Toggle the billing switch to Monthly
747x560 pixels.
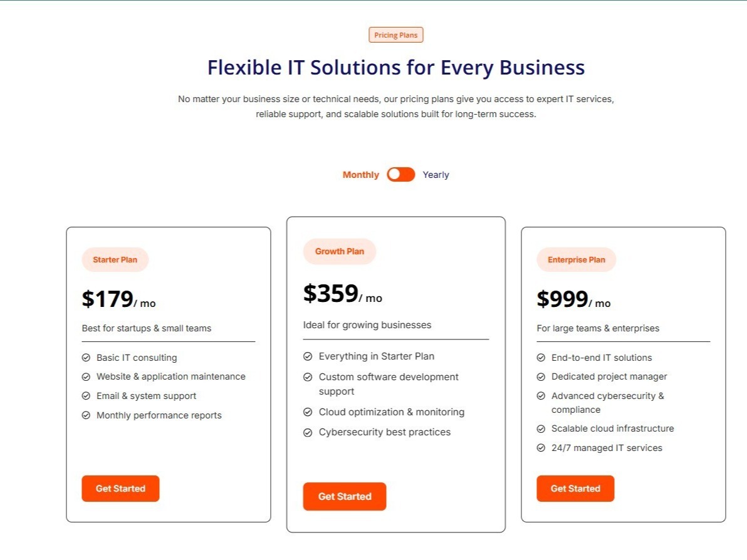[x=401, y=175]
